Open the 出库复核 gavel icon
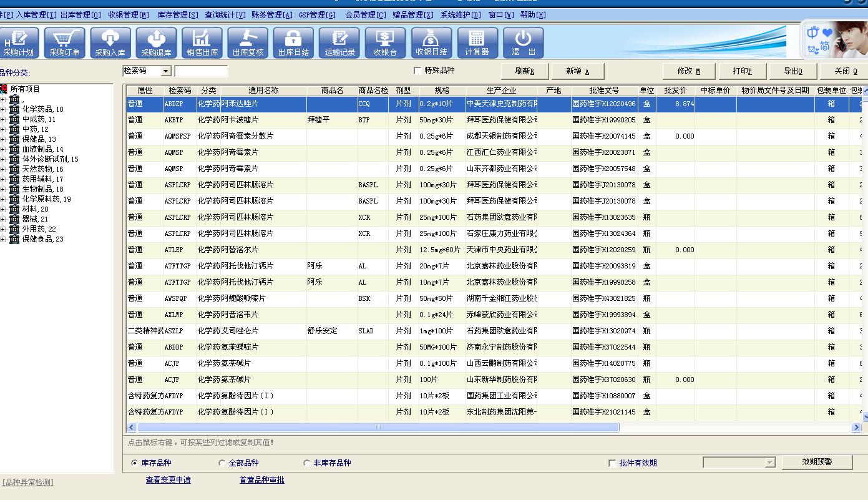 (x=248, y=43)
